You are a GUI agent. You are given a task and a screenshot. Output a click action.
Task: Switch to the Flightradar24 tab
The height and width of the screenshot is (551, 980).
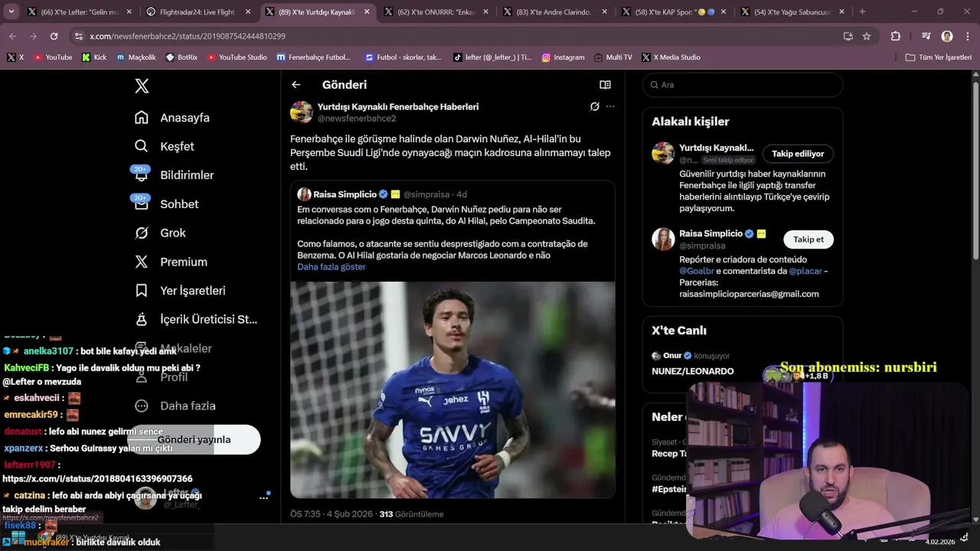[x=199, y=12]
